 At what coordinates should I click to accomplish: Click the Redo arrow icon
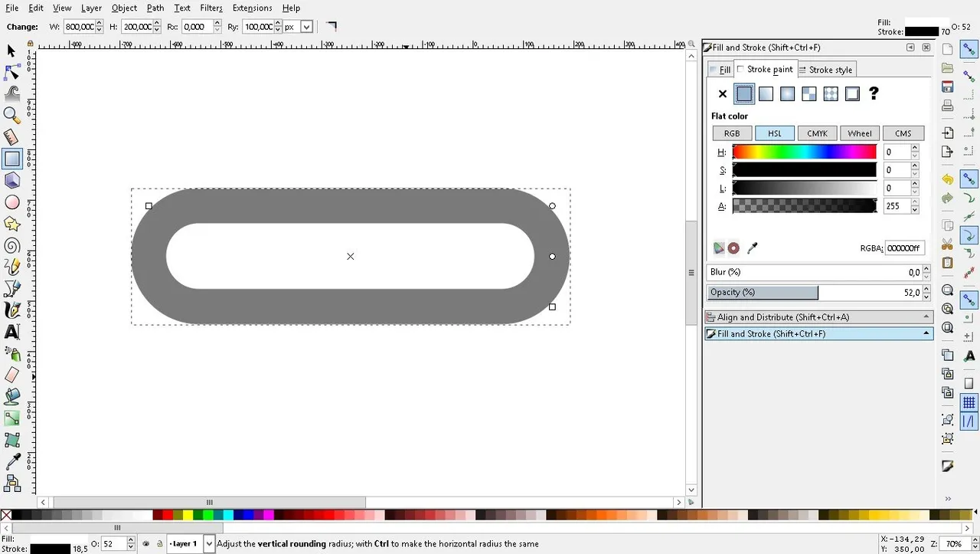coord(947,198)
